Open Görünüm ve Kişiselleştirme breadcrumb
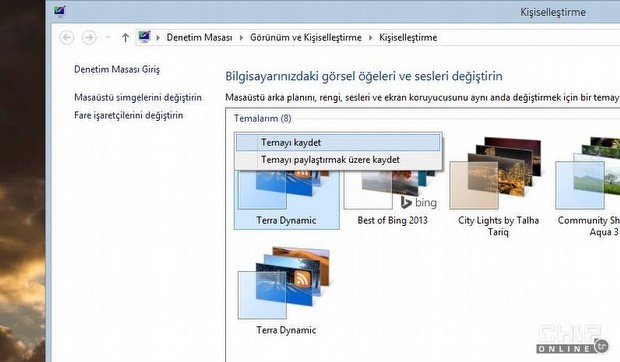 coord(306,38)
